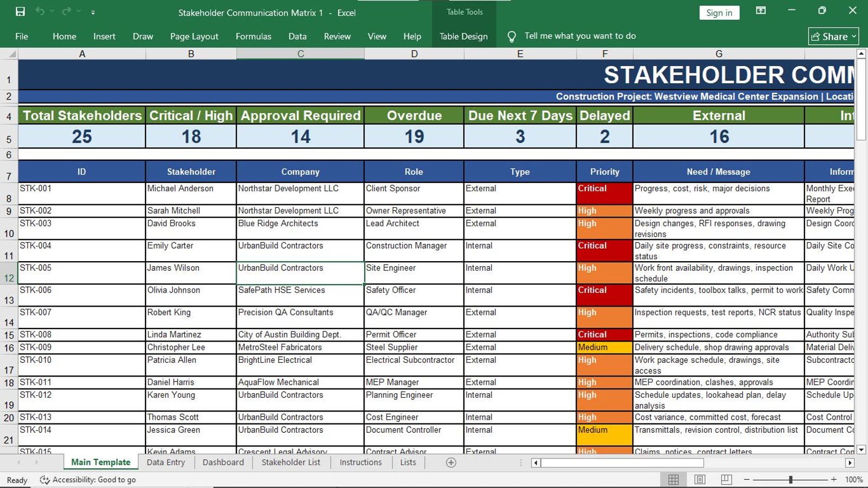Click the vertical scrollbar thumb
The image size is (868, 488).
click(861, 100)
